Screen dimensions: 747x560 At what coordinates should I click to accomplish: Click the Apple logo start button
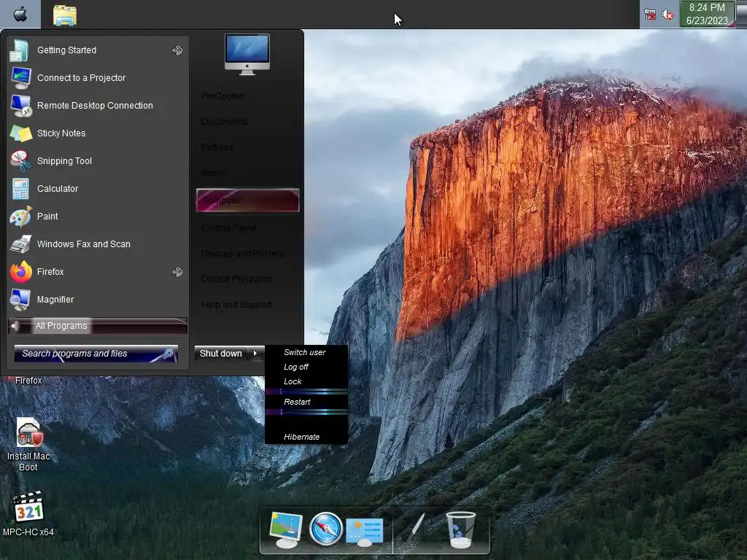[20, 15]
